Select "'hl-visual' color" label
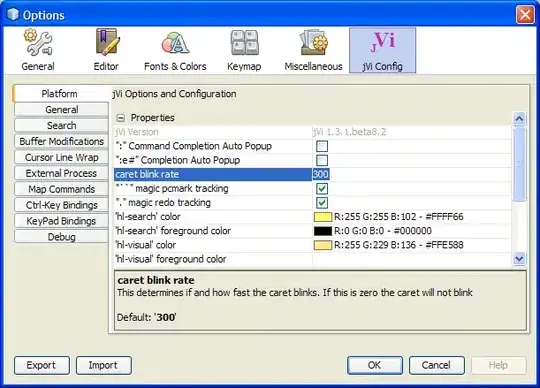 146,245
